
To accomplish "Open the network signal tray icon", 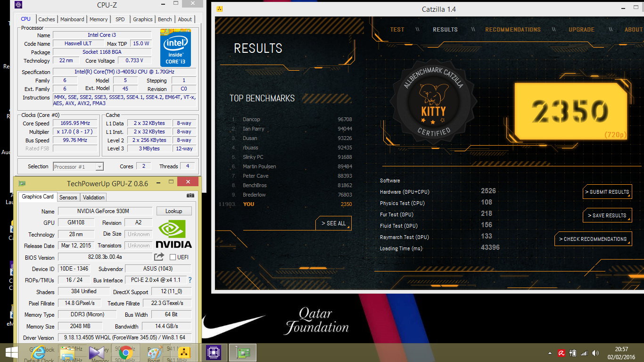I will pyautogui.click(x=584, y=353).
